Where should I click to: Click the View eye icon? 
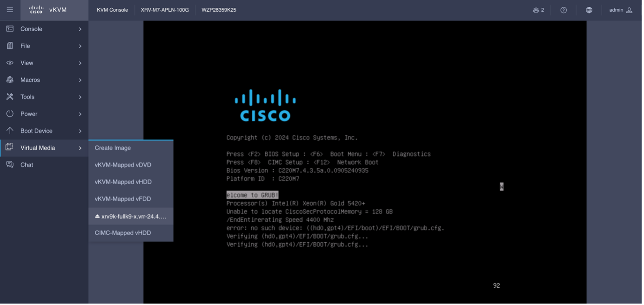(x=10, y=62)
